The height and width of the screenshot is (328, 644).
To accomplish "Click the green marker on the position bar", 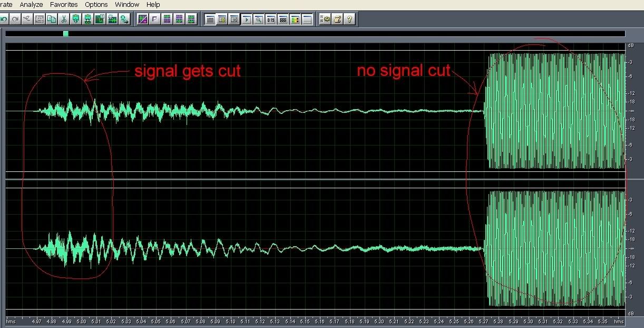I will coord(66,34).
